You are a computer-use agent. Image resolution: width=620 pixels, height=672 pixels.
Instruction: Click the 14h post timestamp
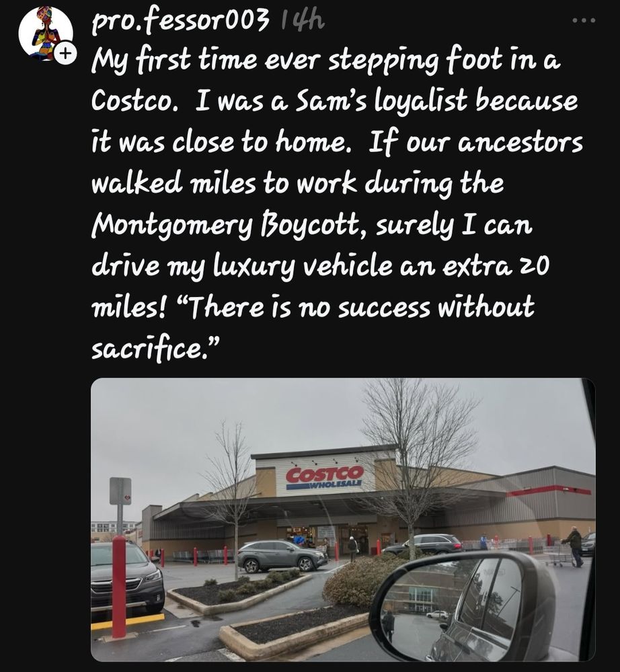click(x=303, y=19)
